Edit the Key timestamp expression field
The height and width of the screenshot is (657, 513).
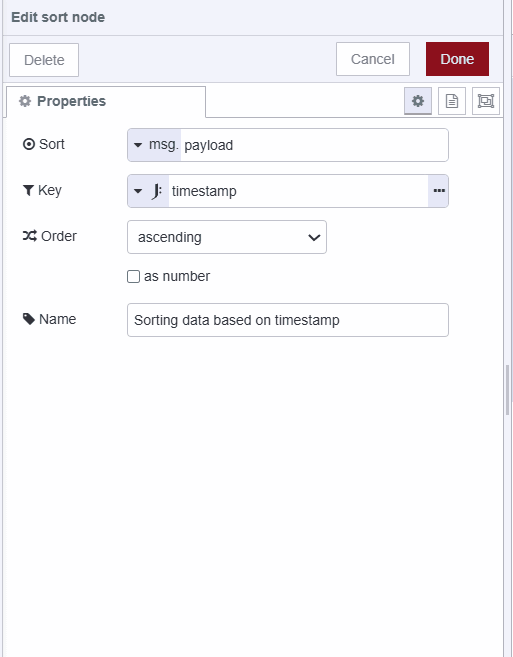coord(298,191)
